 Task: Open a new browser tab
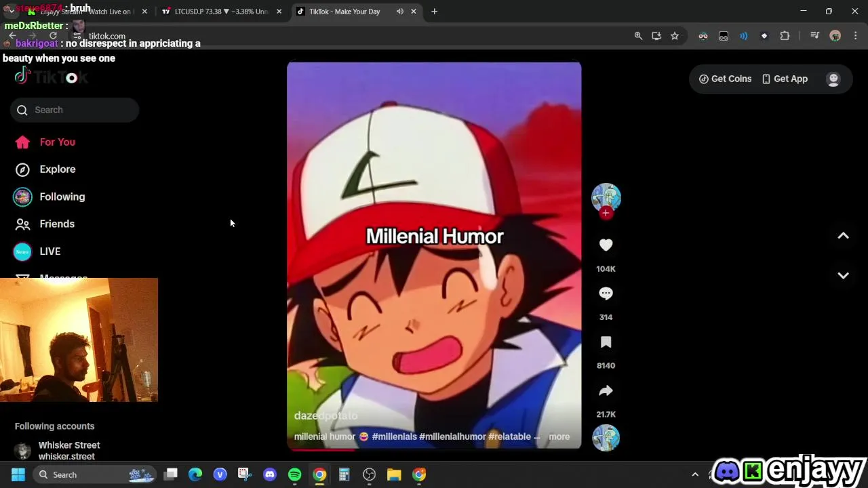click(434, 12)
